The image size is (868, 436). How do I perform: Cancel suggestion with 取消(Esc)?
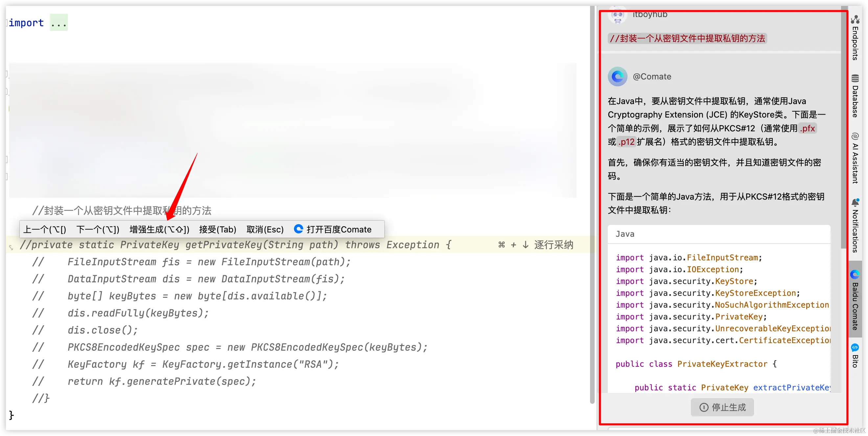click(265, 229)
